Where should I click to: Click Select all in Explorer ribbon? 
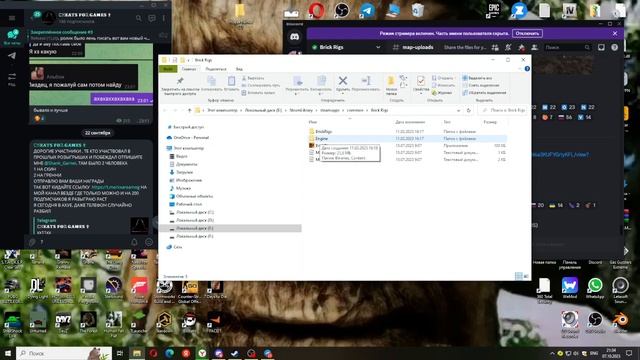[478, 78]
